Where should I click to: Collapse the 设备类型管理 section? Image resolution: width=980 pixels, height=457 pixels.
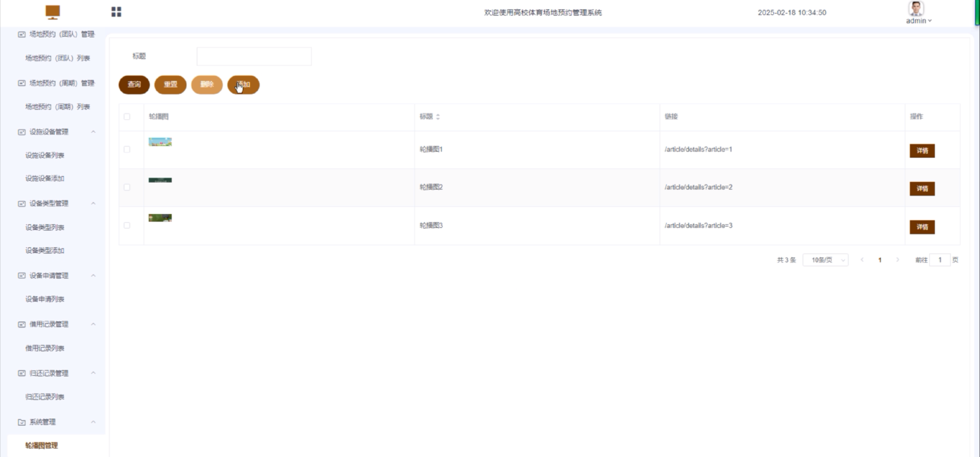tap(93, 203)
